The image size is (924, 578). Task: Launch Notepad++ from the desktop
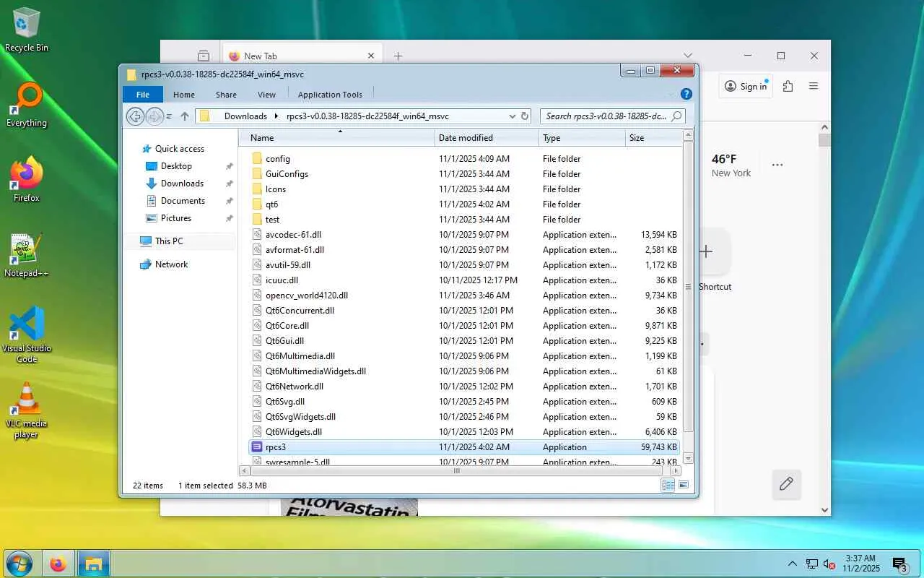pyautogui.click(x=27, y=255)
